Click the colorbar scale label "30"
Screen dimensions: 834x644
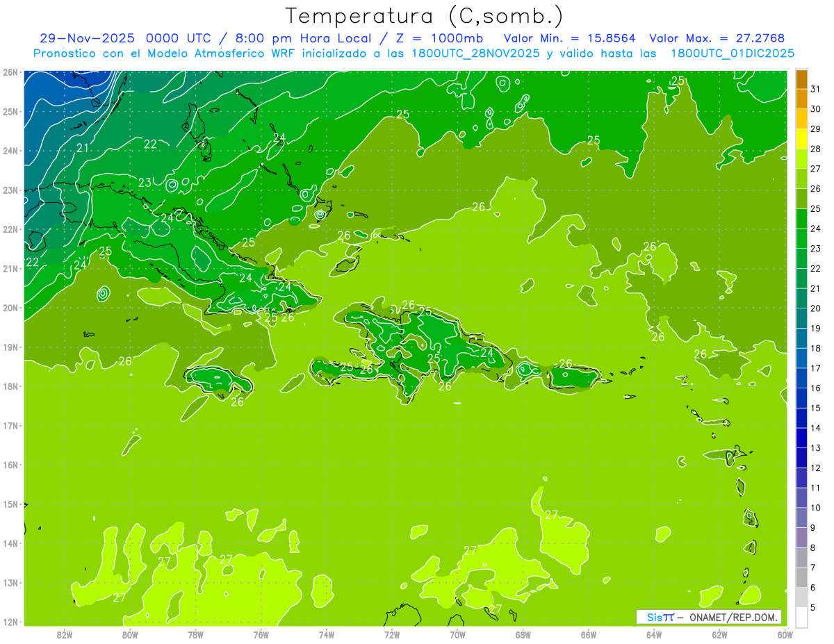[815, 109]
